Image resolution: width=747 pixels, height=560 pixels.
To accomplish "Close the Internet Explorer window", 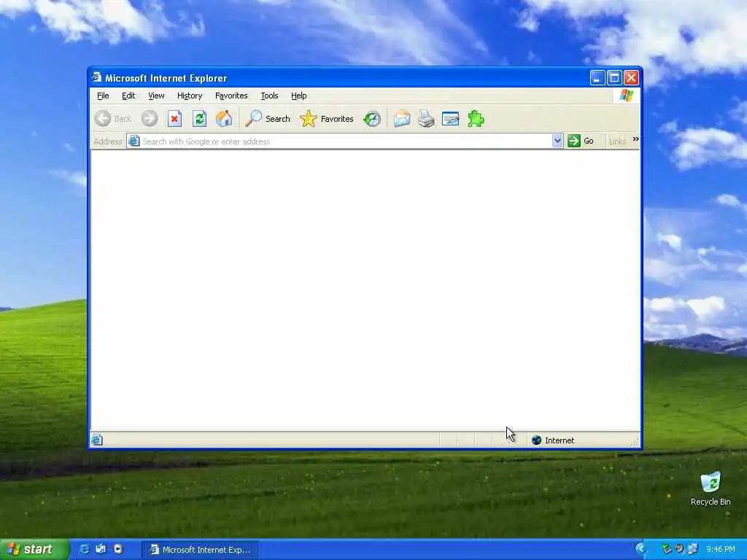I will coord(631,77).
